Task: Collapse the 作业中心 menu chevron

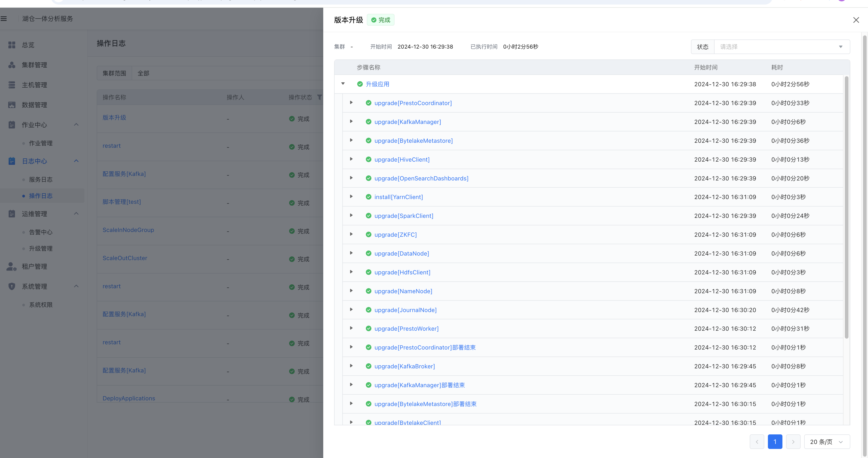Action: 76,125
